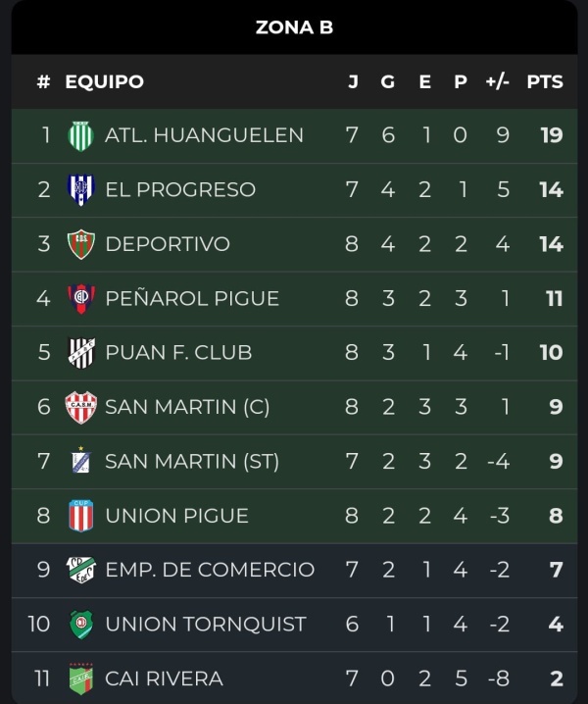This screenshot has width=588, height=704.
Task: Open the Deportivo shield logo
Action: coord(80,244)
